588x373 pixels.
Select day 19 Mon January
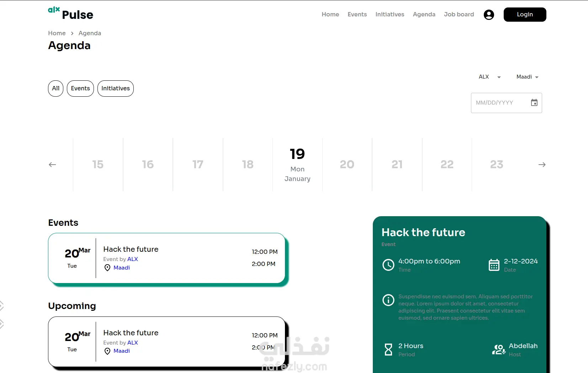[x=297, y=165]
